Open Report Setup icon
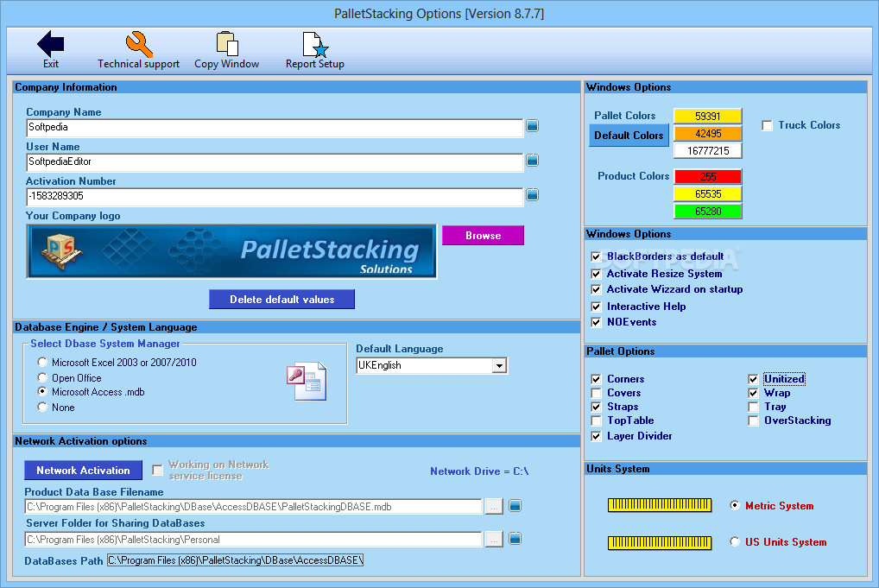This screenshot has width=879, height=588. pos(315,44)
